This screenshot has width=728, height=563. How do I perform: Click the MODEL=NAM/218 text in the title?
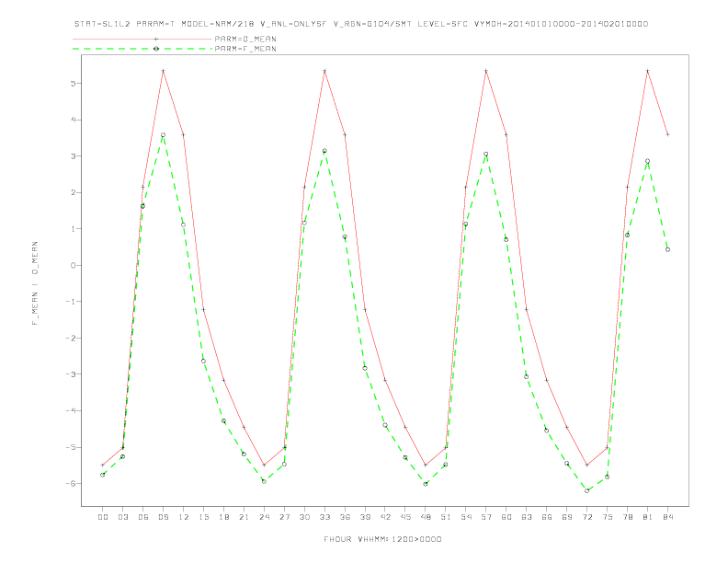click(x=218, y=24)
